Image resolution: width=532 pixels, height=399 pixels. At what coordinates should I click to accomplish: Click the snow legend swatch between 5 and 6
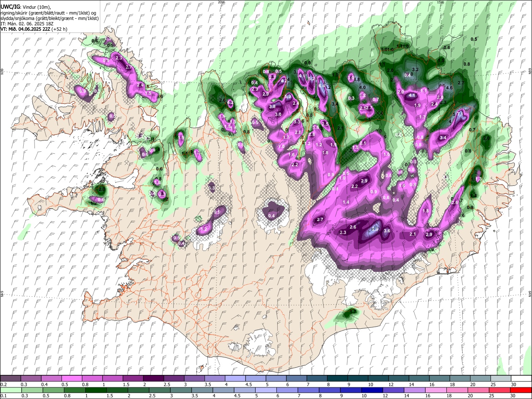(x=276, y=379)
